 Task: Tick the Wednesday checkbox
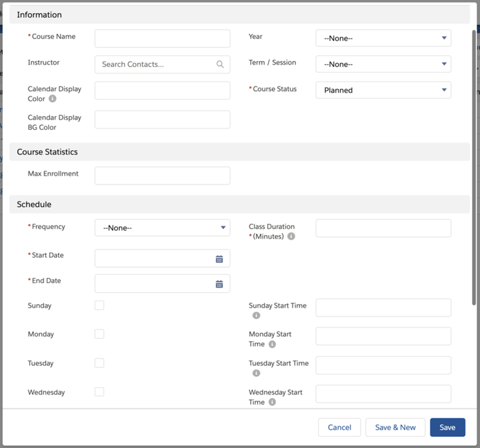coord(99,392)
